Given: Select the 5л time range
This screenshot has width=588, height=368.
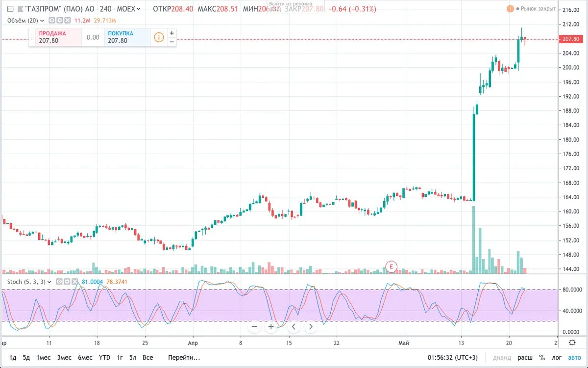Looking at the screenshot, I should (x=133, y=358).
